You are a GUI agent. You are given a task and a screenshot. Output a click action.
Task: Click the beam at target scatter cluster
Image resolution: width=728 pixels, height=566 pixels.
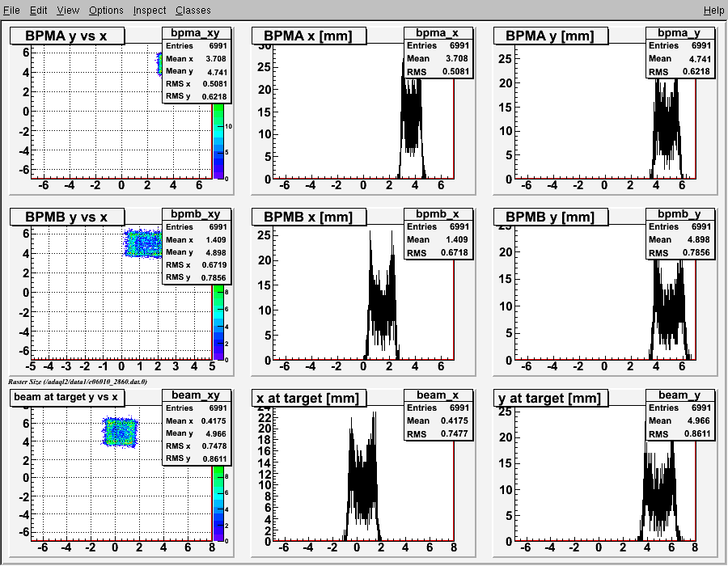pos(121,432)
